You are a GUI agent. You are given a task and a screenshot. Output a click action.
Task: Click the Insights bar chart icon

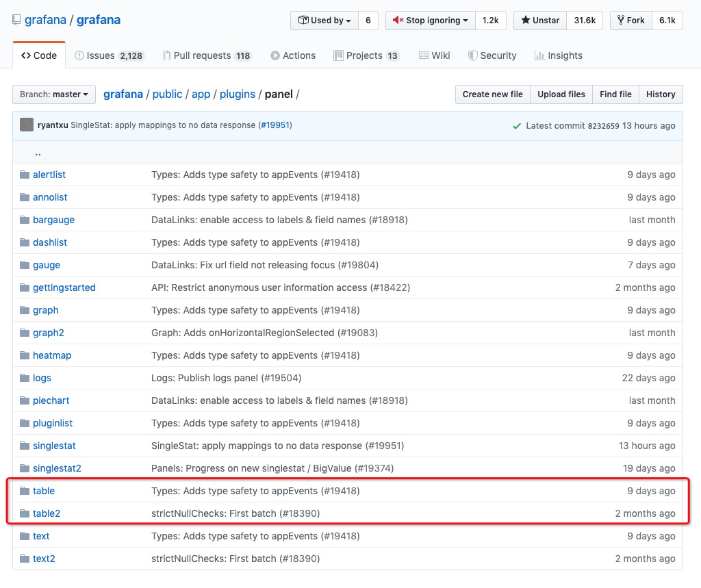point(539,55)
